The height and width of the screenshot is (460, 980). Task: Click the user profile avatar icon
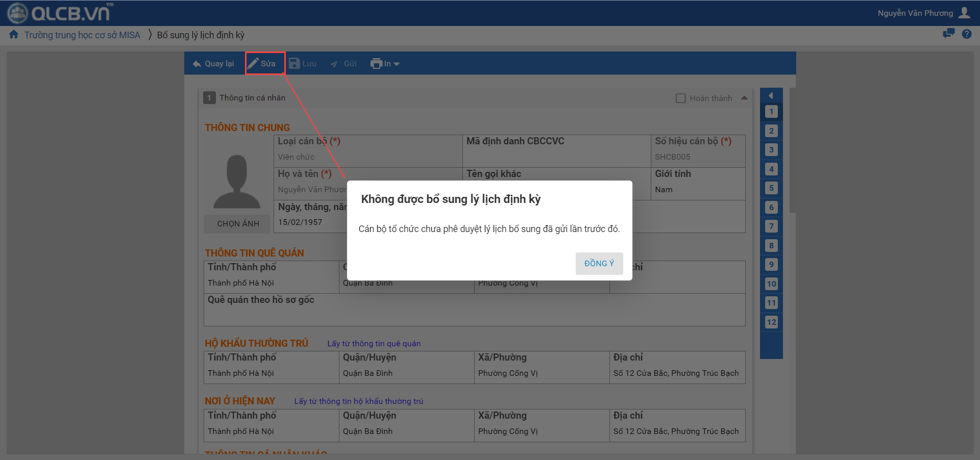(964, 13)
